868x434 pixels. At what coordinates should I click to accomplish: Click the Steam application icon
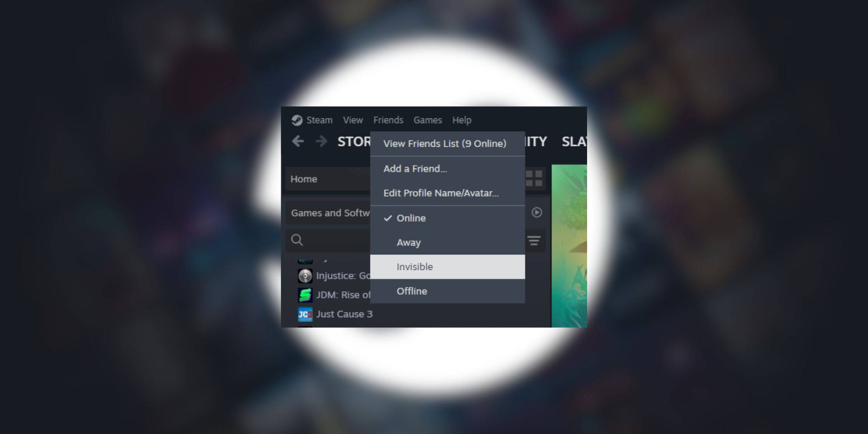point(297,120)
